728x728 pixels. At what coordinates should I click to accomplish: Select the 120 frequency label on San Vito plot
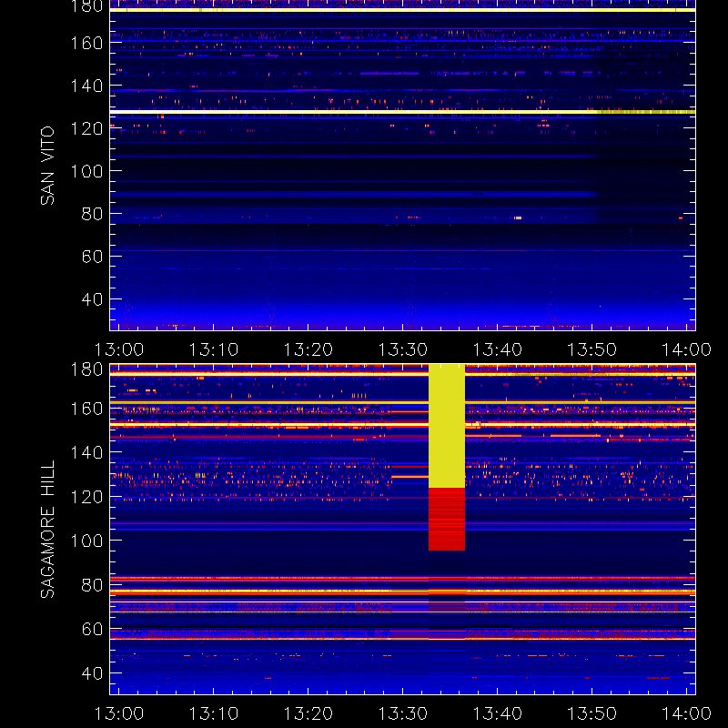pyautogui.click(x=86, y=128)
